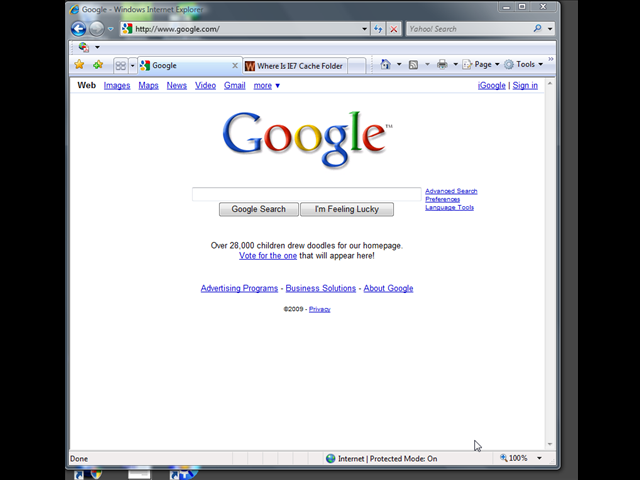Click the Sign in link
This screenshot has width=640, height=480.
pos(525,85)
